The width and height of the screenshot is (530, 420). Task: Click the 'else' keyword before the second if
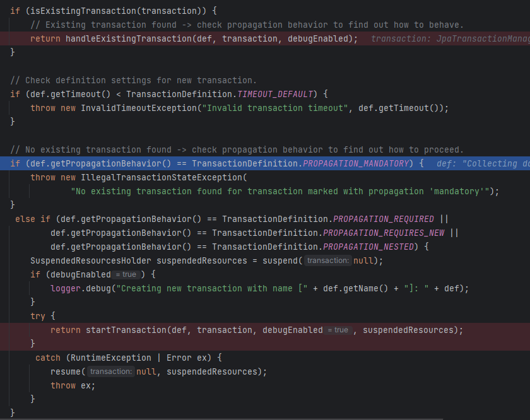pos(25,219)
